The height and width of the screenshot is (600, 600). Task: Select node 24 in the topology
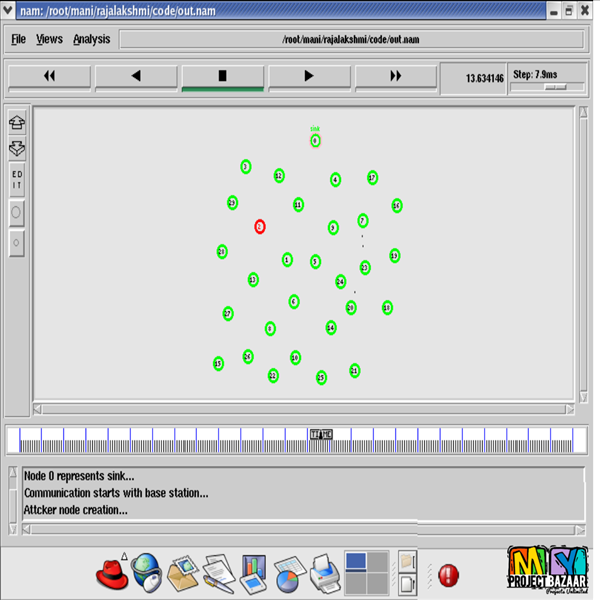click(x=340, y=282)
